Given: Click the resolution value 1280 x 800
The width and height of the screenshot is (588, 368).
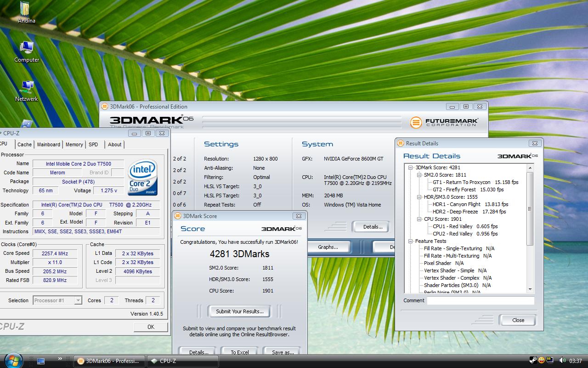Looking at the screenshot, I should 265,159.
